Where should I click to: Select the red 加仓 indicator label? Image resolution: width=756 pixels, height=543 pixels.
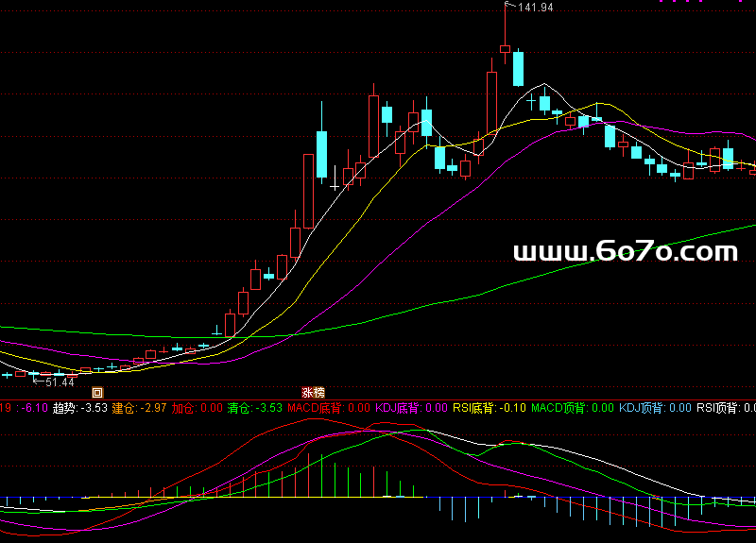coord(183,408)
